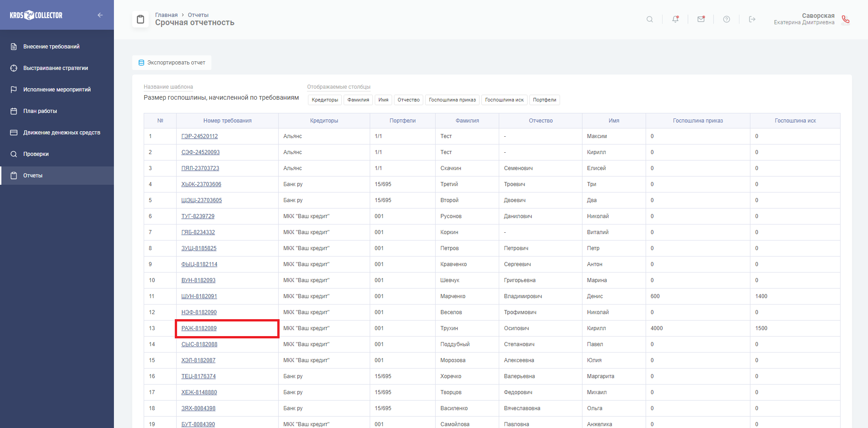Open requirement ЗУЩ-8185825

point(199,248)
